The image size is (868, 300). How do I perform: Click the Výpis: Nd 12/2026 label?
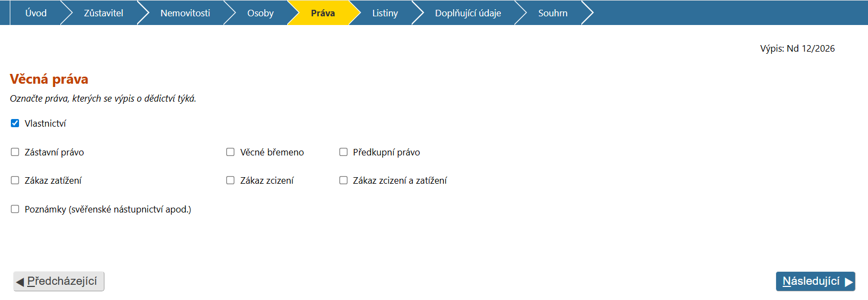pyautogui.click(x=797, y=48)
